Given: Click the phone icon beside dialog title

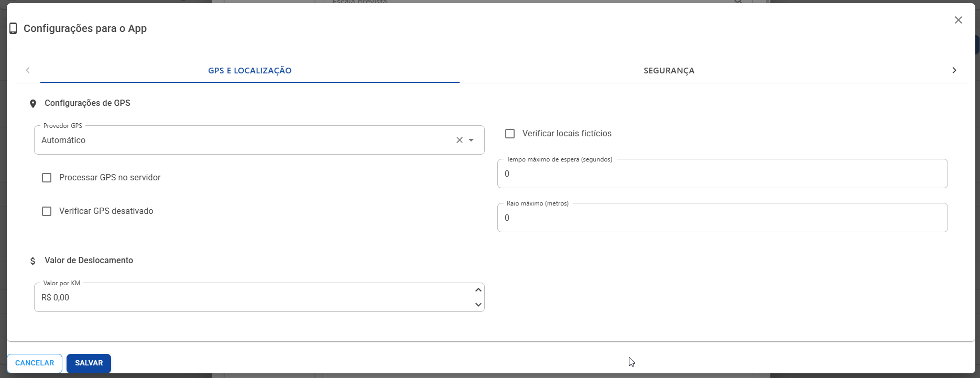Looking at the screenshot, I should 13,29.
